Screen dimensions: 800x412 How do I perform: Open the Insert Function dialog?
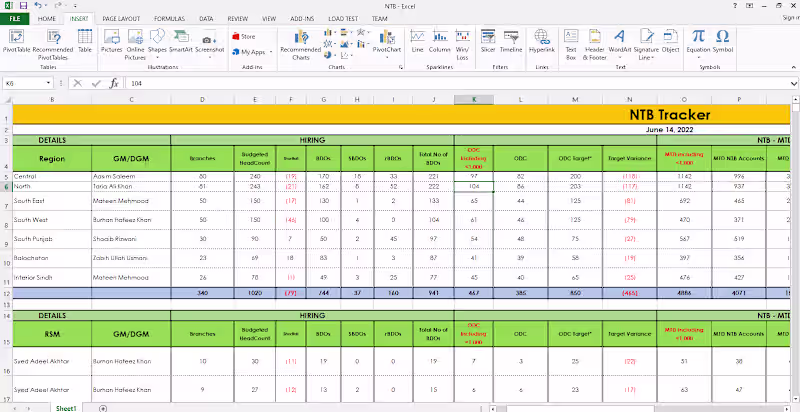click(x=114, y=83)
